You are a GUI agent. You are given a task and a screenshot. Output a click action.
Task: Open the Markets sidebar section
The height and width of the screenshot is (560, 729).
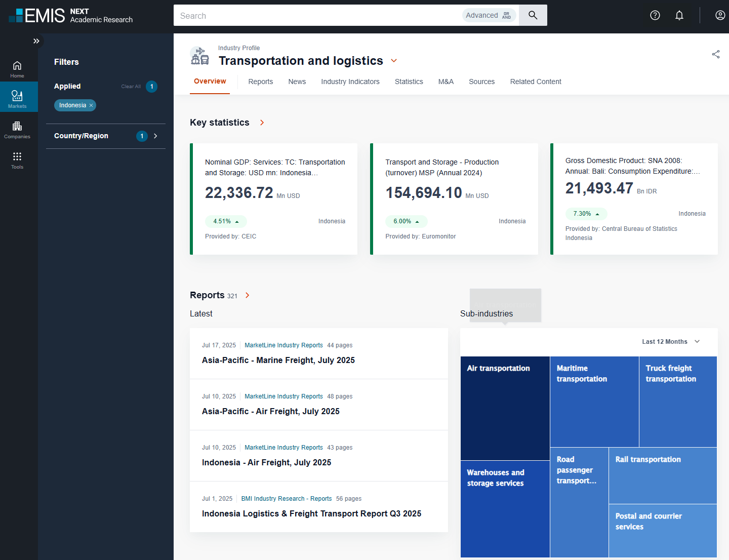coord(17,98)
